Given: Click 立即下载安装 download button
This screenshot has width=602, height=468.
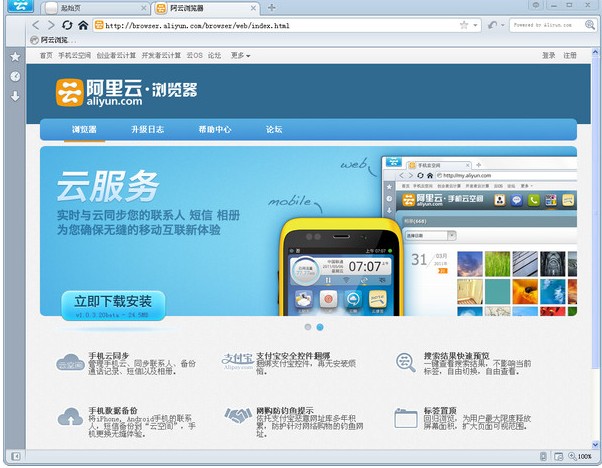Looking at the screenshot, I should coord(113,305).
